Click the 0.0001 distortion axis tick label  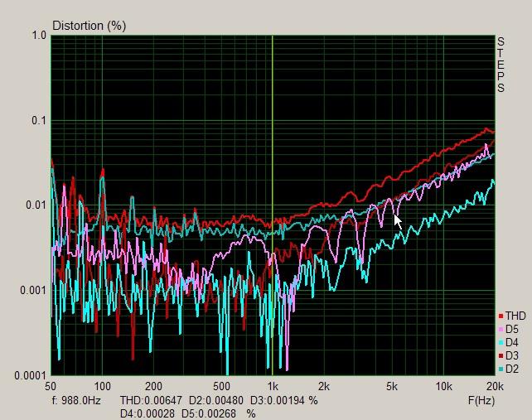click(31, 375)
